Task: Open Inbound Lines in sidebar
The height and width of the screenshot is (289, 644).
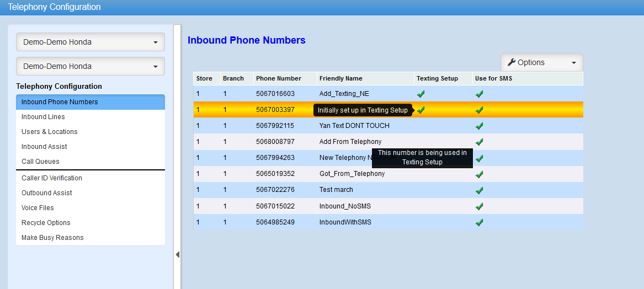Action: point(43,117)
